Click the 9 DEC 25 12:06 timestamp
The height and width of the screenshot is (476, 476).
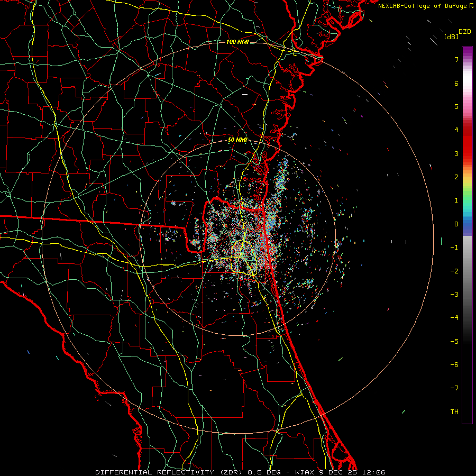click(x=352, y=472)
